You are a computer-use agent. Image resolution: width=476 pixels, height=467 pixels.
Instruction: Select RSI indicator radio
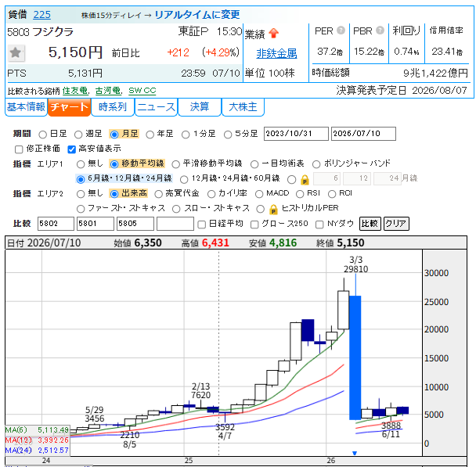[300, 194]
